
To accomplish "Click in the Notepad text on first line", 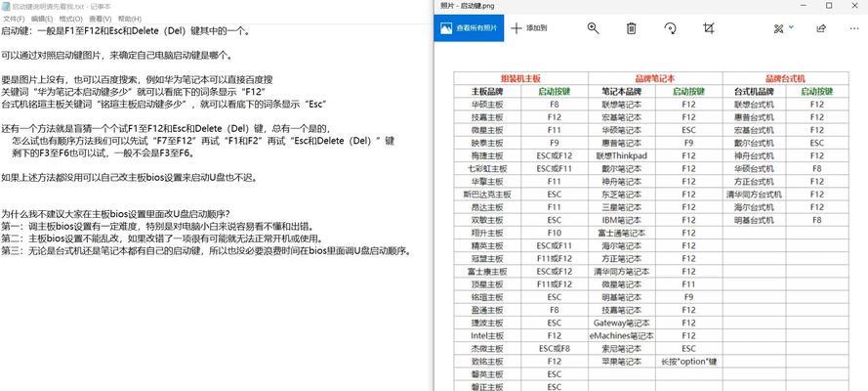I will point(117,31).
